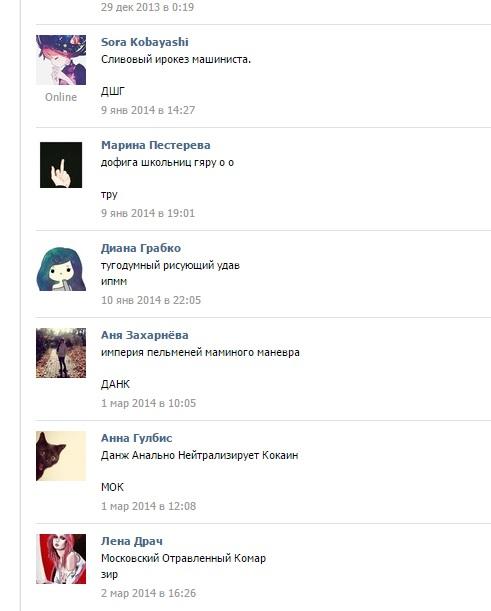Click the 9 янв 2014 в 19:01 timestamp
The image size is (491, 611).
[148, 213]
